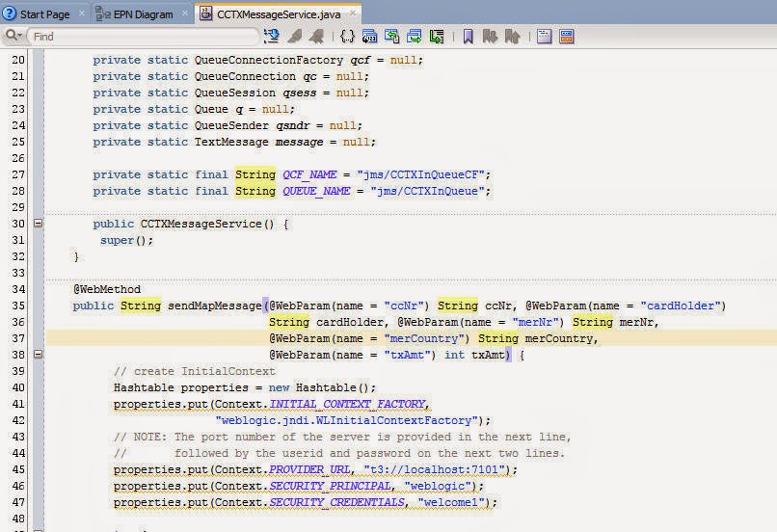Viewport: 777px width, 532px height.
Task: Click the "welcome1" string literal
Action: coord(451,502)
